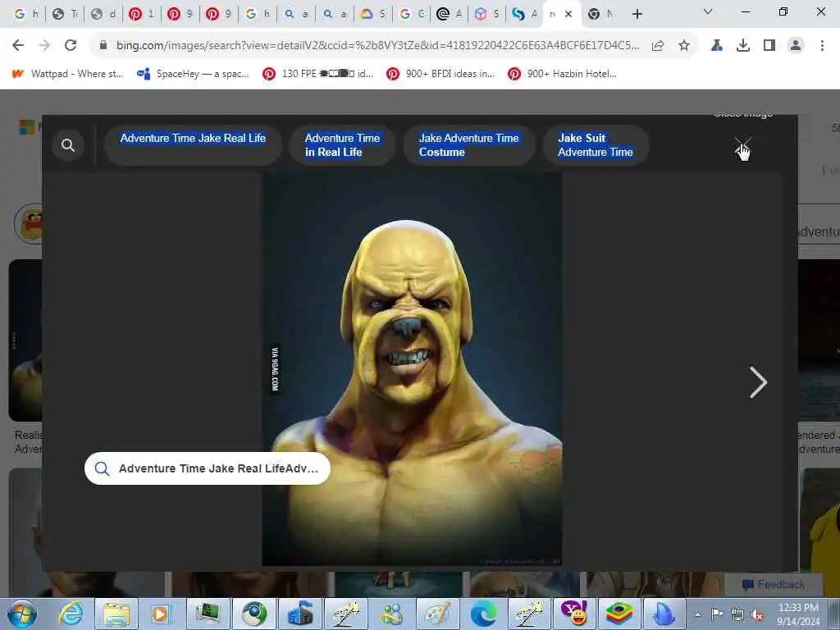
Task: Open BlueStacks icon on taskbar
Action: (619, 614)
